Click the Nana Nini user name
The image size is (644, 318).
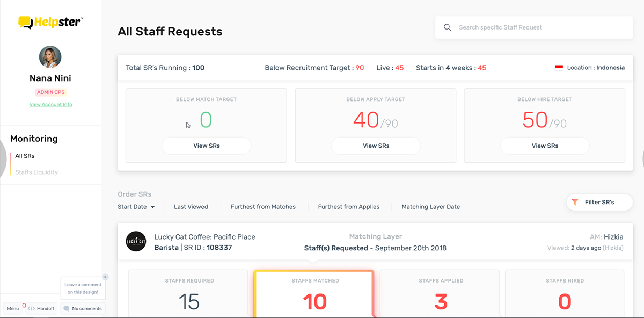(50, 79)
